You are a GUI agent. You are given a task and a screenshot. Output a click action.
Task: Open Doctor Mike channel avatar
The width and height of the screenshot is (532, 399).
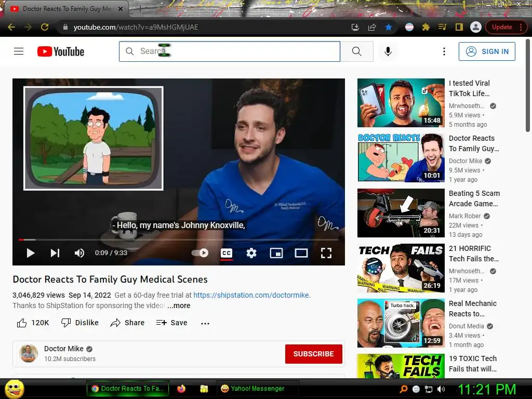click(29, 353)
